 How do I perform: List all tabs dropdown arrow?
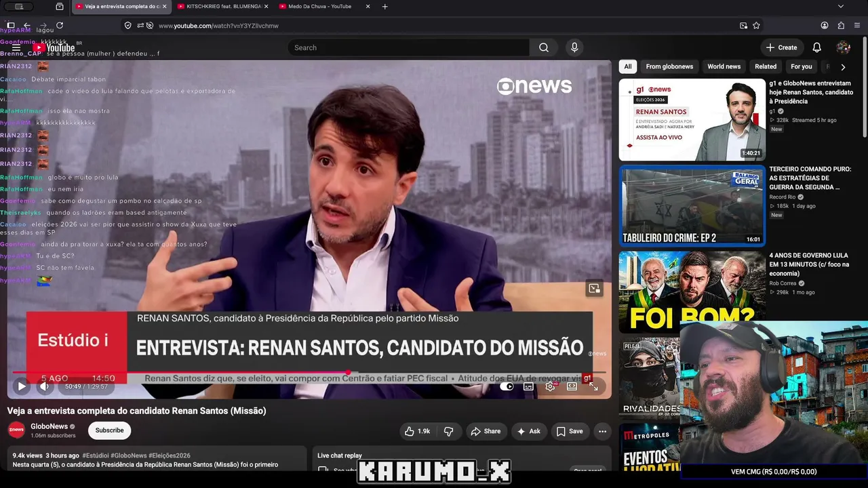[841, 6]
